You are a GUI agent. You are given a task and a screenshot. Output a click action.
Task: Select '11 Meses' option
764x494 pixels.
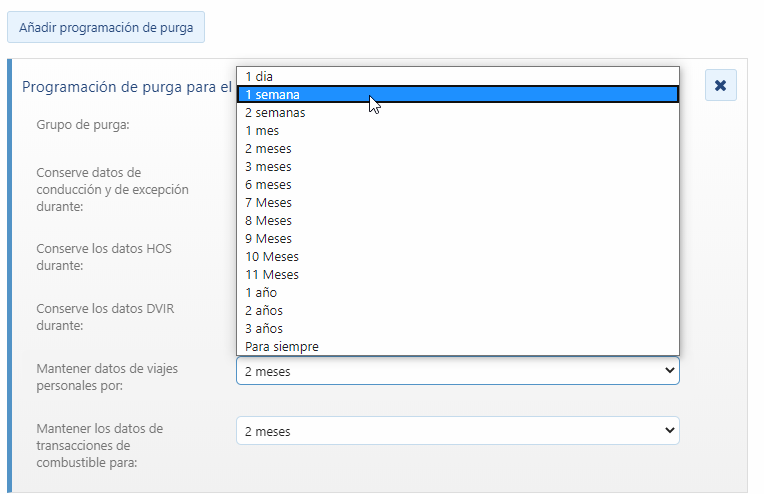(458, 275)
